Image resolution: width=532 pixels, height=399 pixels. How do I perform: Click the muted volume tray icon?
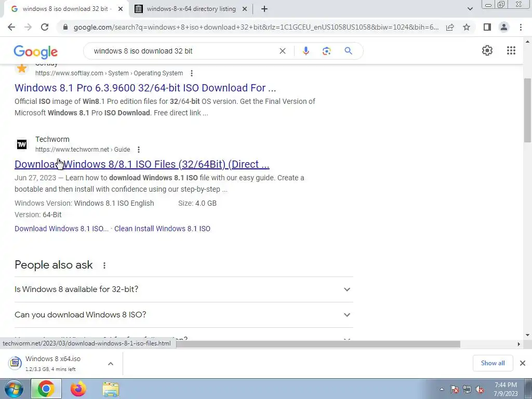coord(480,389)
